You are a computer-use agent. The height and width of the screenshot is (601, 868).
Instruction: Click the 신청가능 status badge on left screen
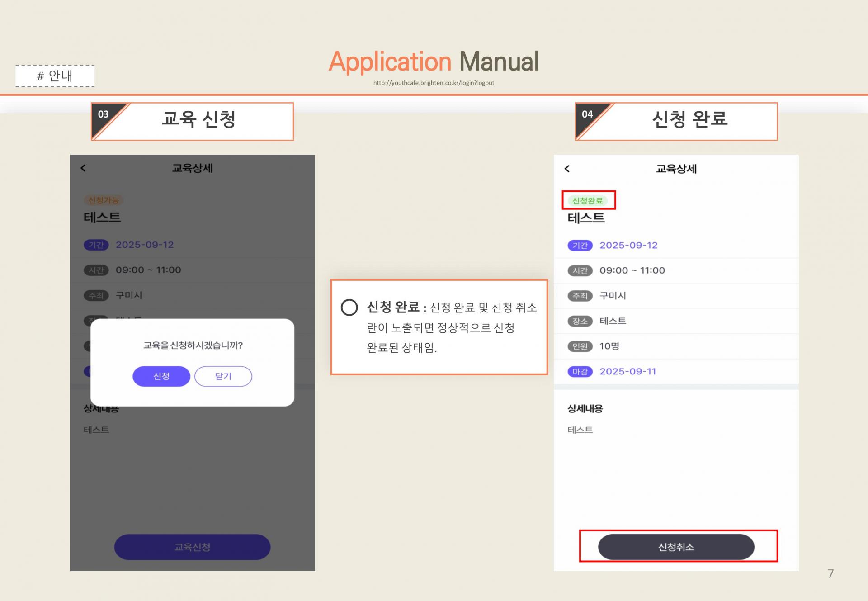tap(103, 200)
